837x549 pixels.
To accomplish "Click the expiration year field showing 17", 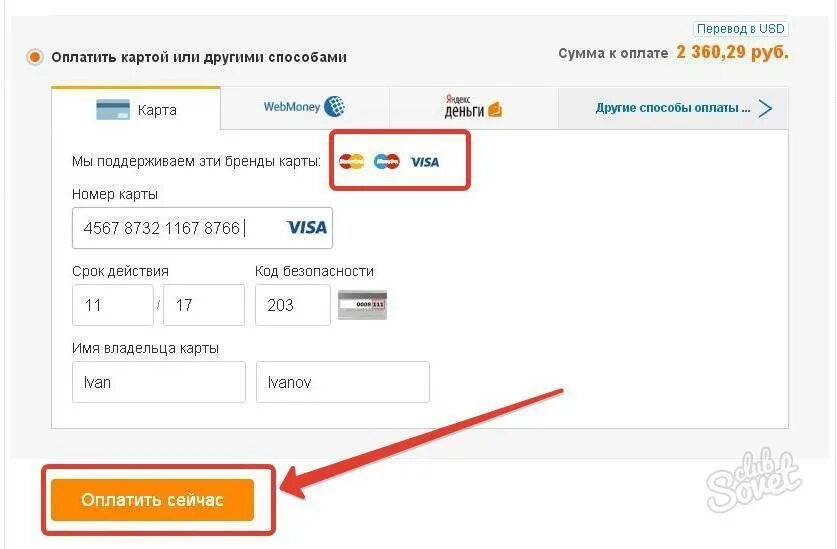I will click(x=203, y=305).
